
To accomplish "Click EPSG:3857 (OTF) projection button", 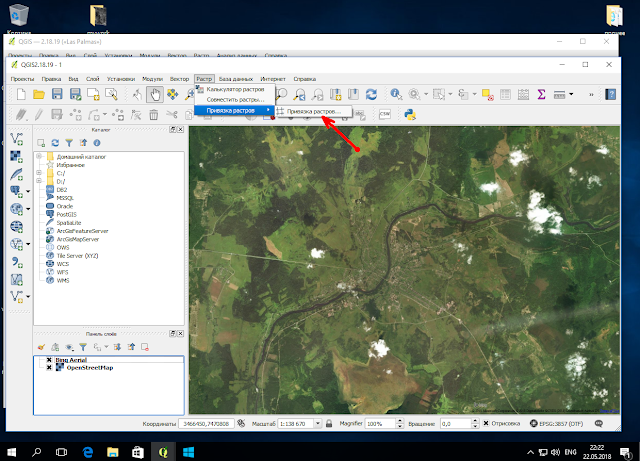I will (556, 423).
